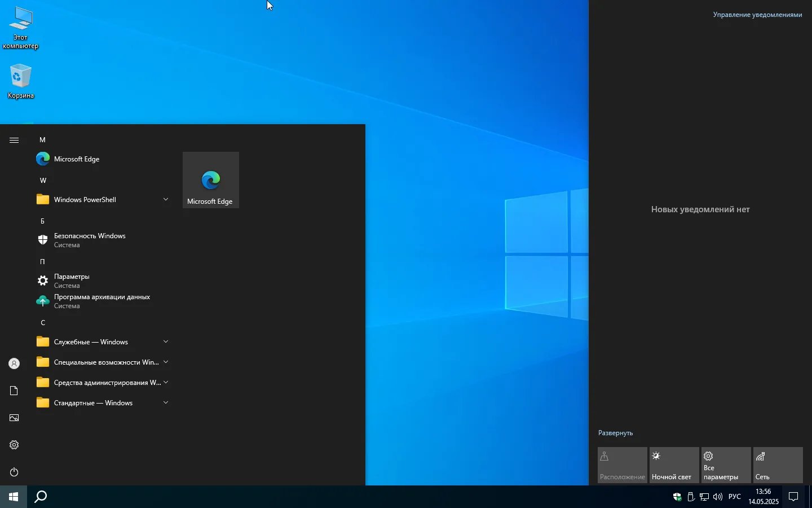812x508 pixels.
Task: Toggle the Network quick action tile
Action: (778, 465)
